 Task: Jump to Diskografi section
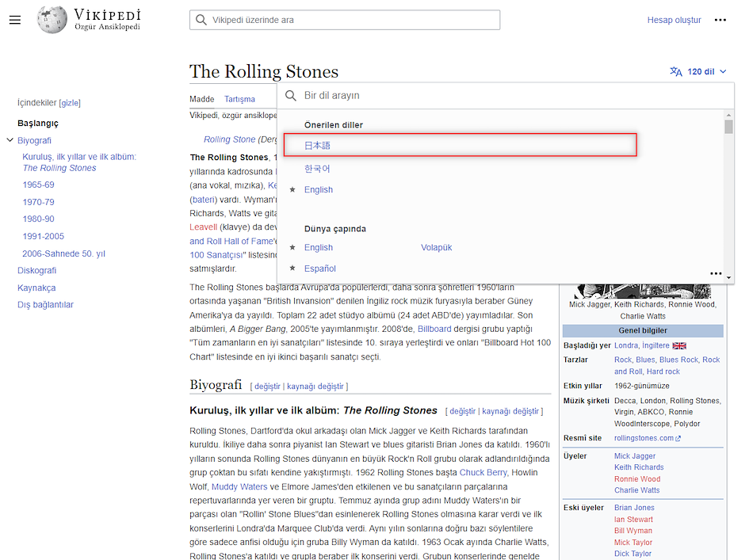[x=36, y=271]
